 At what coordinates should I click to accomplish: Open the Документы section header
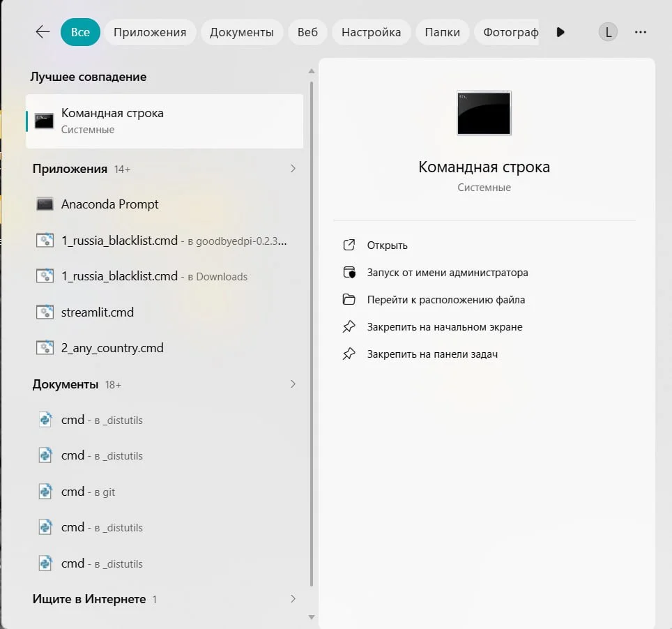(x=66, y=385)
